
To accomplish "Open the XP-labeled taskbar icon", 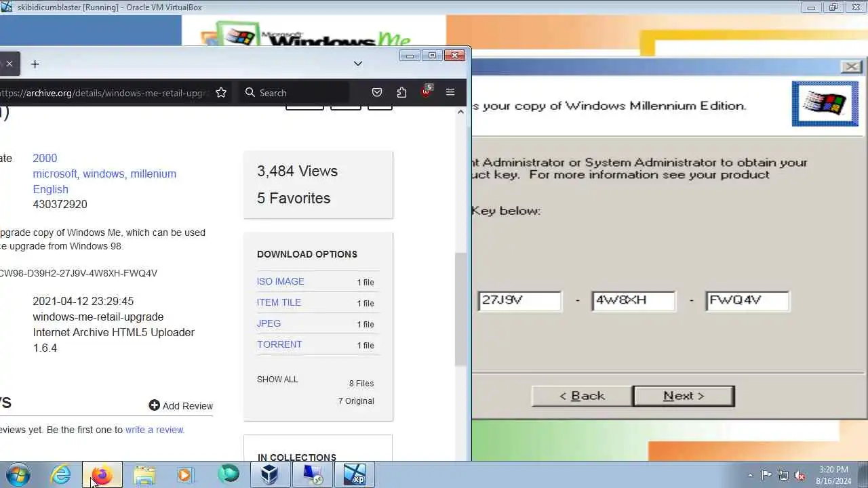I will [354, 475].
